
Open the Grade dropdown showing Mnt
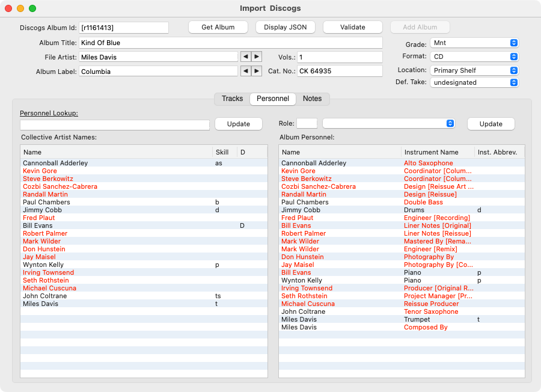474,43
